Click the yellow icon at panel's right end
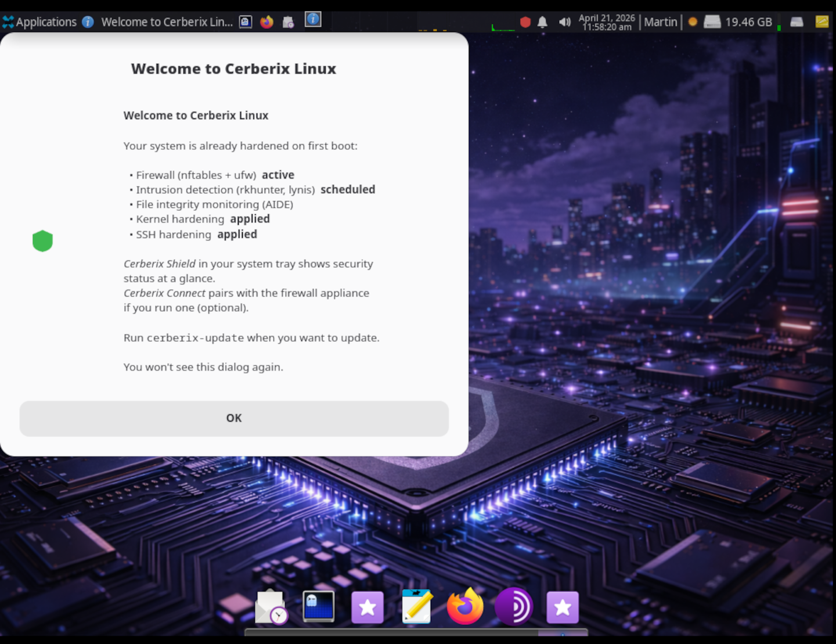Viewport: 836px width, 644px height. 822,22
